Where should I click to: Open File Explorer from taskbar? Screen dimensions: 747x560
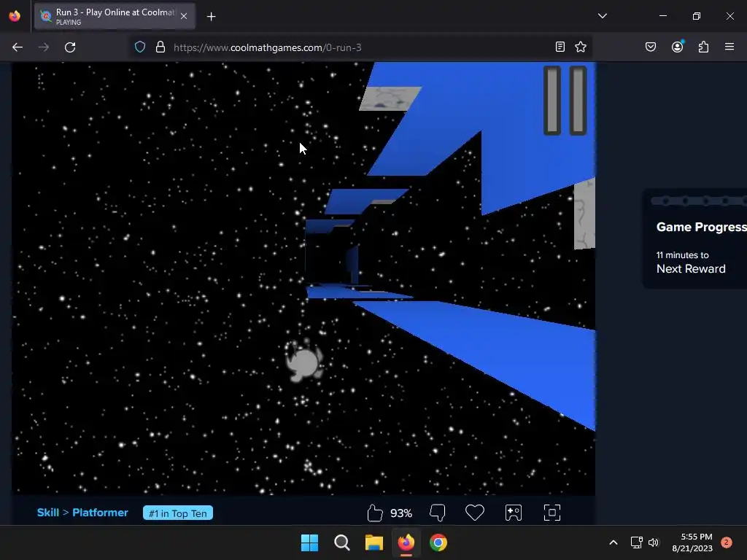[x=374, y=542]
